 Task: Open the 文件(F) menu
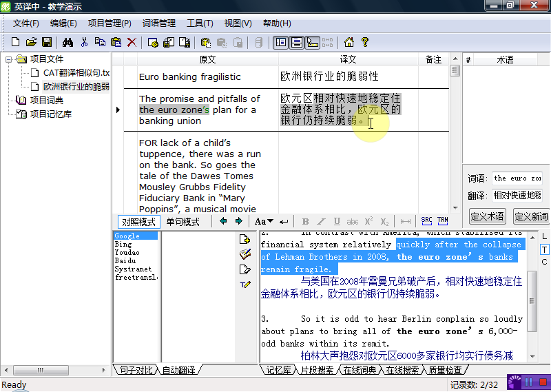(x=26, y=23)
